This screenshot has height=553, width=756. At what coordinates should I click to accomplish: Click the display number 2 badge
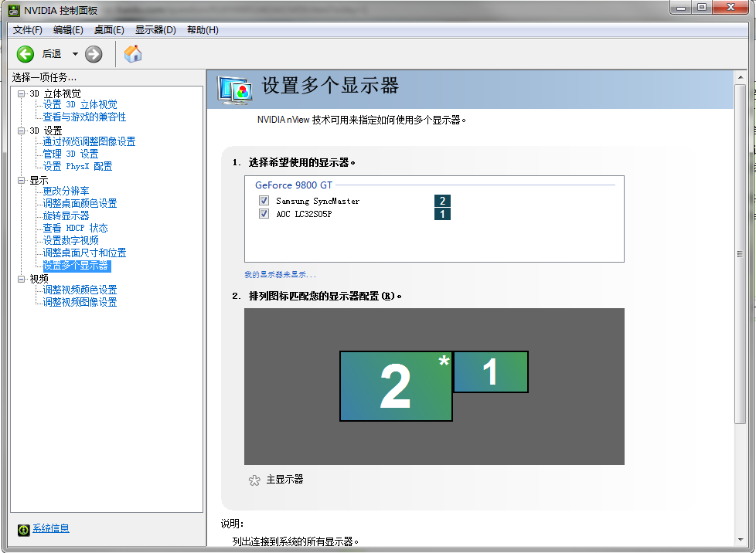coord(442,201)
